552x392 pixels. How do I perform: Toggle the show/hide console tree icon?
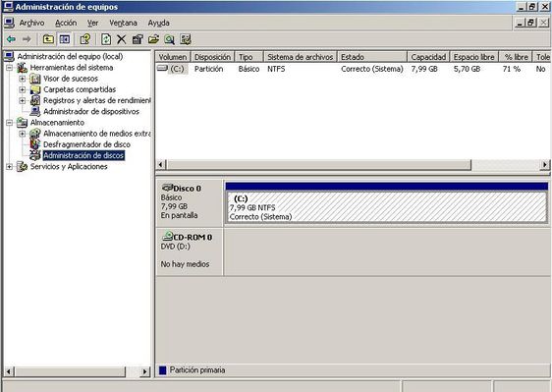tap(65, 39)
